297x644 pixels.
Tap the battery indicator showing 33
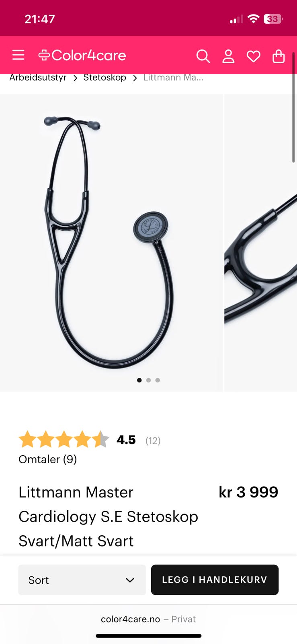273,19
